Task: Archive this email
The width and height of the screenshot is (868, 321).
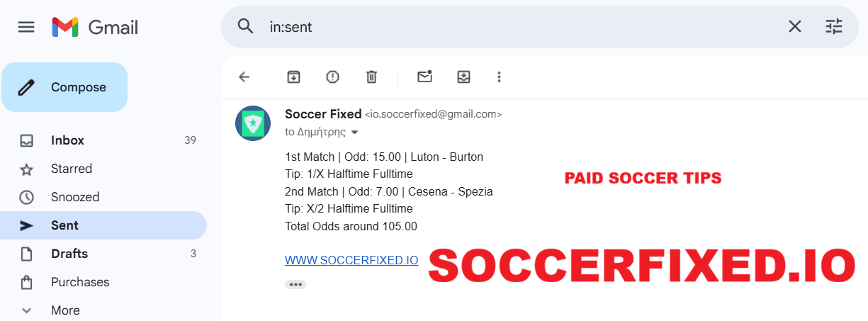Action: 293,77
